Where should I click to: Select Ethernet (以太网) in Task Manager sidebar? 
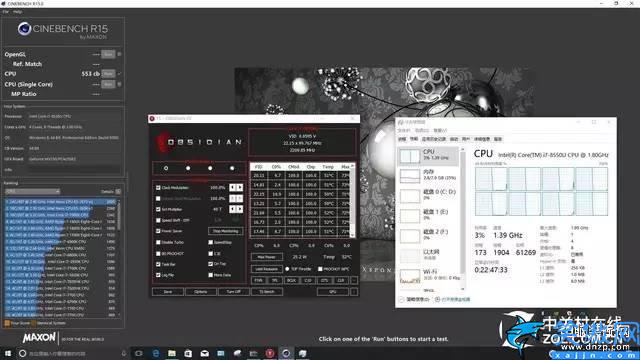(x=429, y=256)
